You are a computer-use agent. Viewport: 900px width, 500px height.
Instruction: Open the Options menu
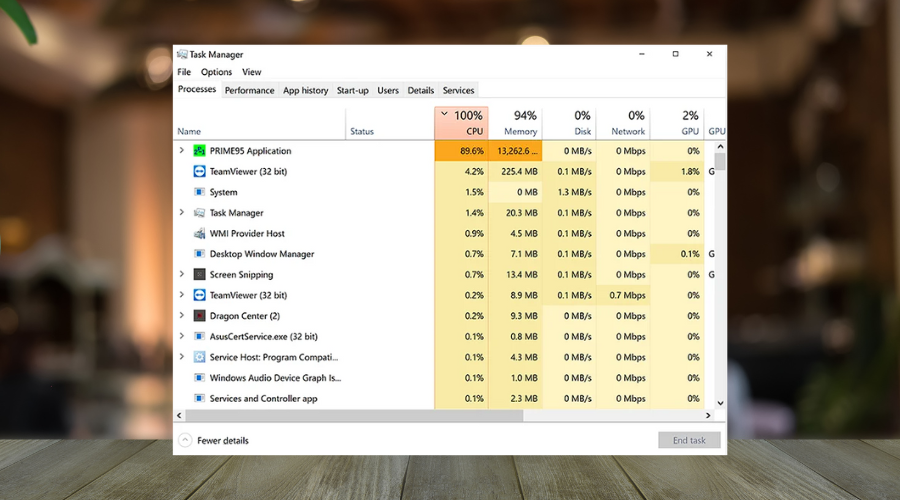216,72
